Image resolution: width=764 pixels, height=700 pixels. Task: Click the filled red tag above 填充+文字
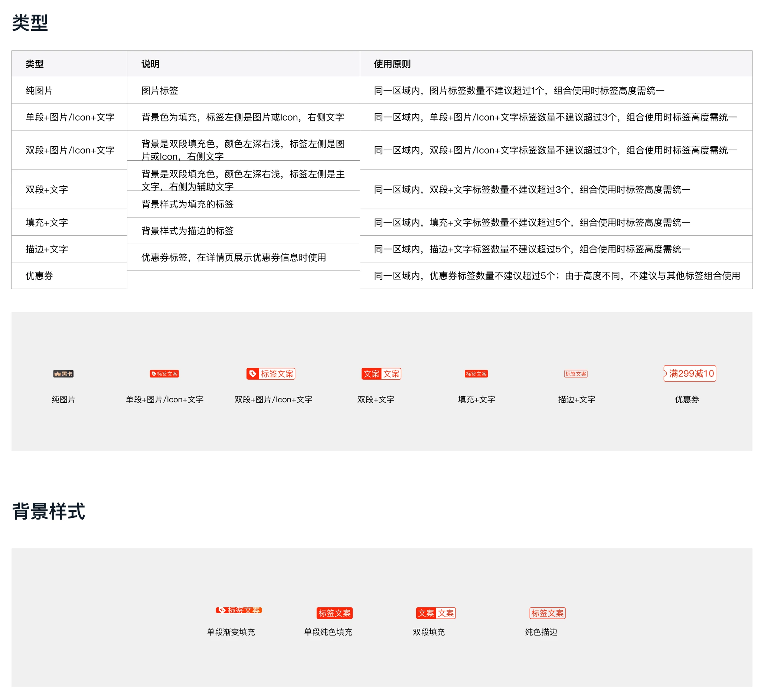click(x=476, y=374)
